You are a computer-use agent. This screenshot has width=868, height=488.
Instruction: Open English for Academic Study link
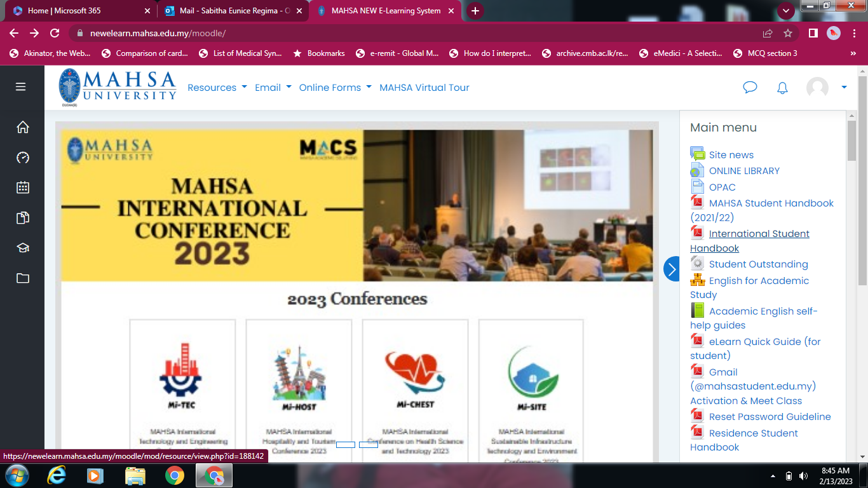pos(750,287)
